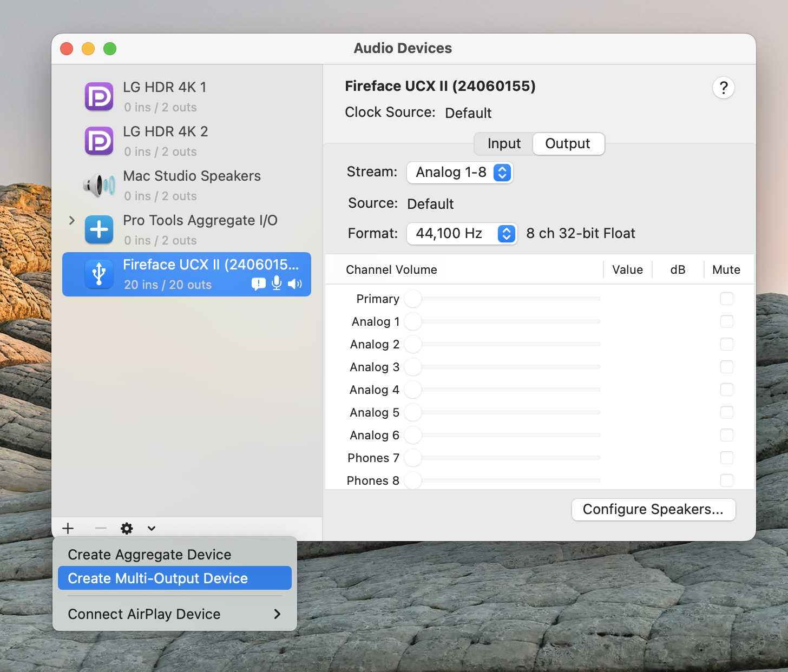Open the gear action menu
788x672 pixels.
[127, 529]
